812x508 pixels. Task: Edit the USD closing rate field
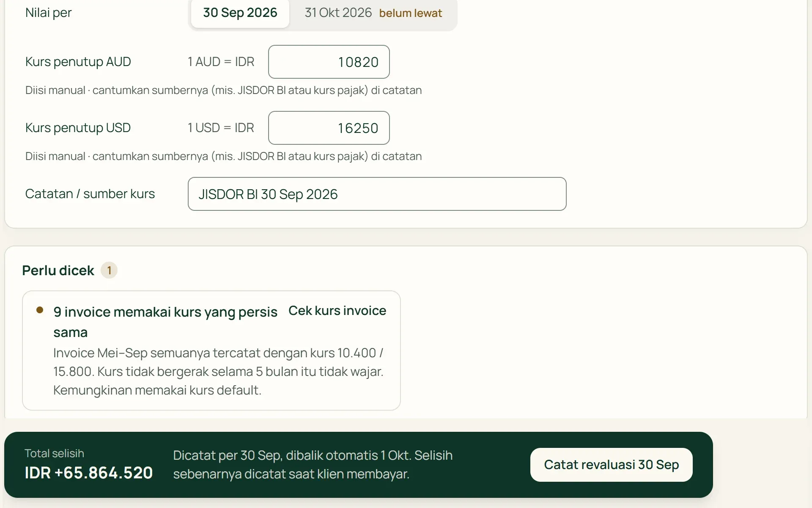329,128
